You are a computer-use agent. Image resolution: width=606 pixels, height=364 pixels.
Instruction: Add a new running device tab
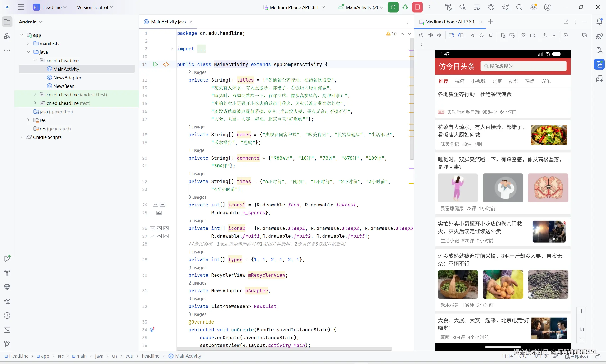click(490, 22)
